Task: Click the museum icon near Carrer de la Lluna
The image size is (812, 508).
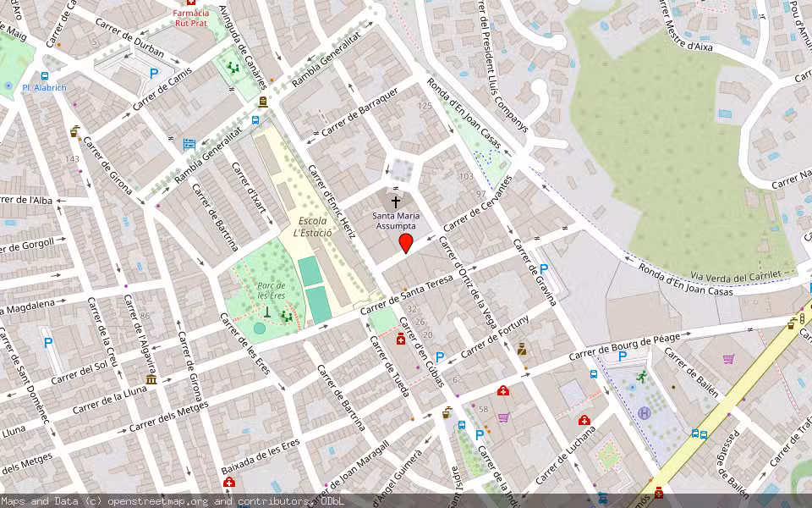Action: pyautogui.click(x=151, y=379)
